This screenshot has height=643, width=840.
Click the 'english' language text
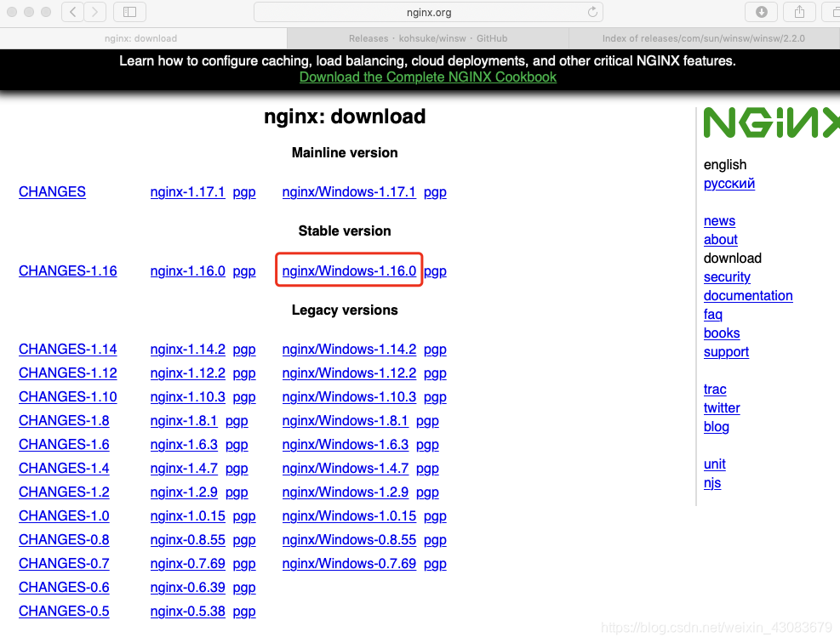(x=725, y=164)
